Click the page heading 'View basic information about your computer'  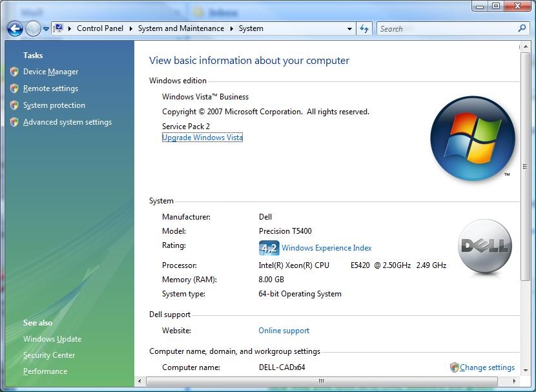pos(249,61)
